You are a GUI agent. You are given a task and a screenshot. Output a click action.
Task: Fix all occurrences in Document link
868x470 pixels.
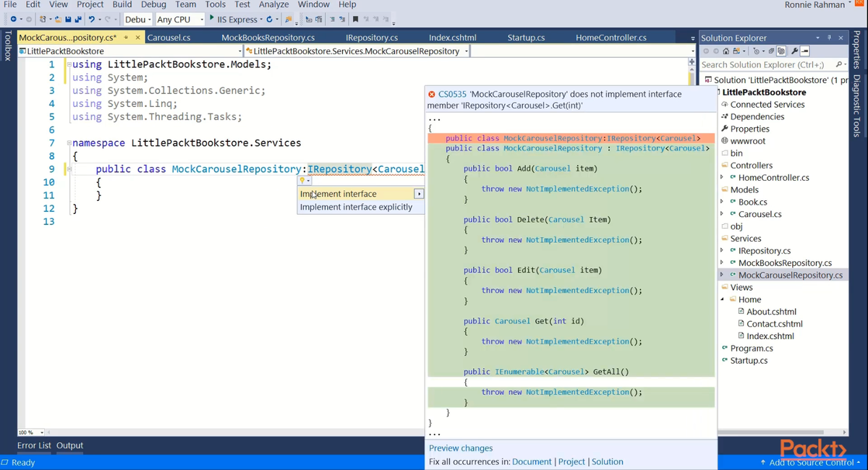[x=532, y=461]
